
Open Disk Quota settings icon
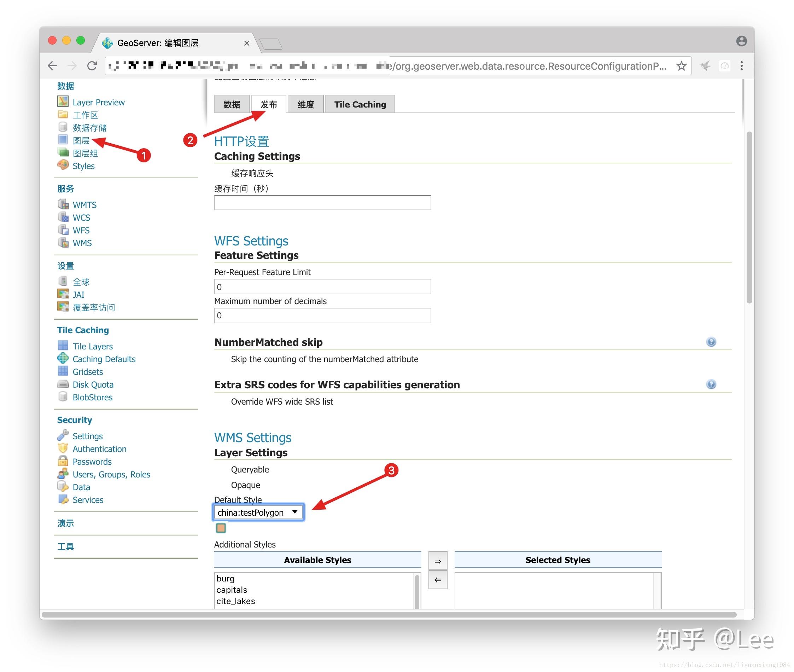click(63, 384)
